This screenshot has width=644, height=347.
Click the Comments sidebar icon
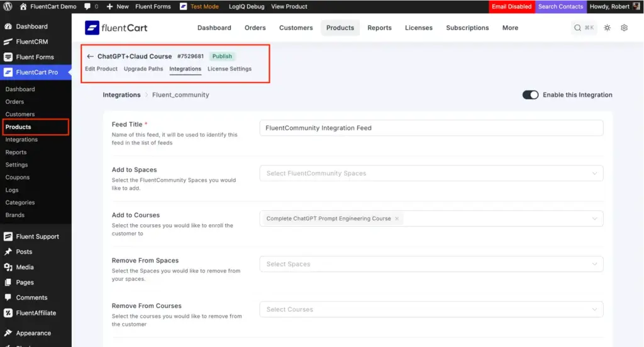tap(8, 297)
